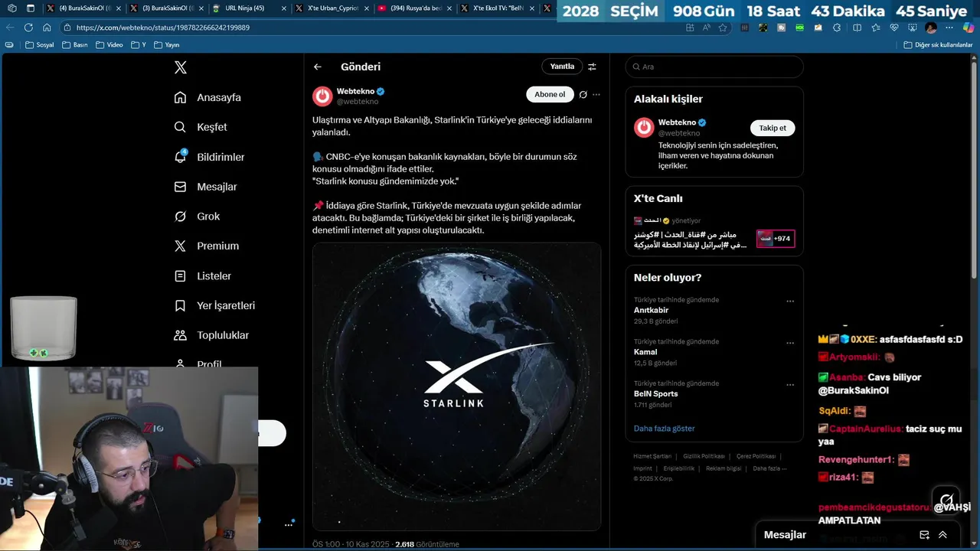Open the post's three-dot more menu
980x551 pixels.
(x=596, y=95)
